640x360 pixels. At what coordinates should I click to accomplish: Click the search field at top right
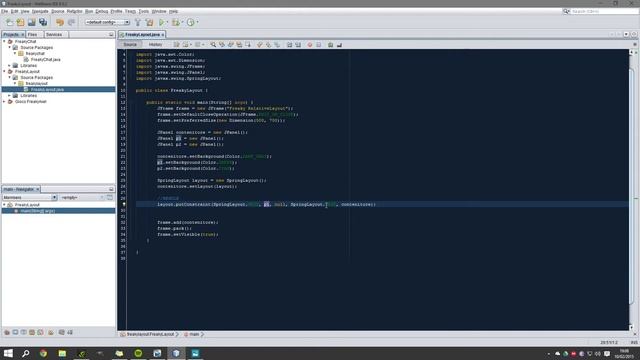tap(604, 11)
